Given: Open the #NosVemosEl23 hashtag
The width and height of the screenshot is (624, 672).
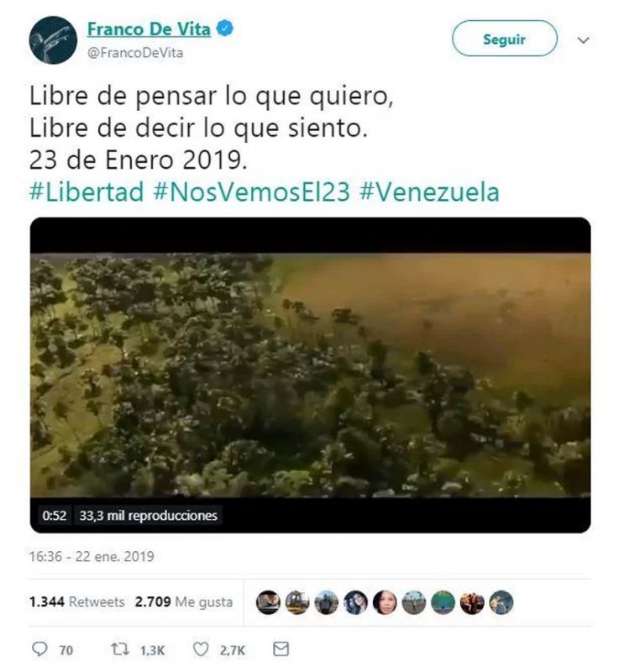Looking at the screenshot, I should [x=252, y=192].
